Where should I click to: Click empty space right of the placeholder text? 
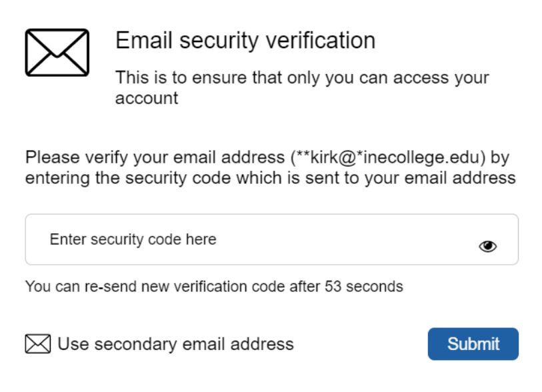[345, 239]
